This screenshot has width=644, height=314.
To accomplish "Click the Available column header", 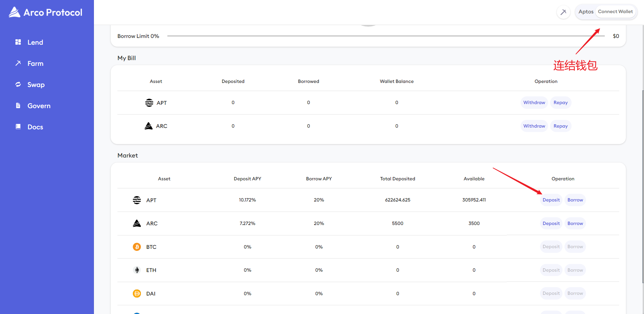I will (x=474, y=179).
